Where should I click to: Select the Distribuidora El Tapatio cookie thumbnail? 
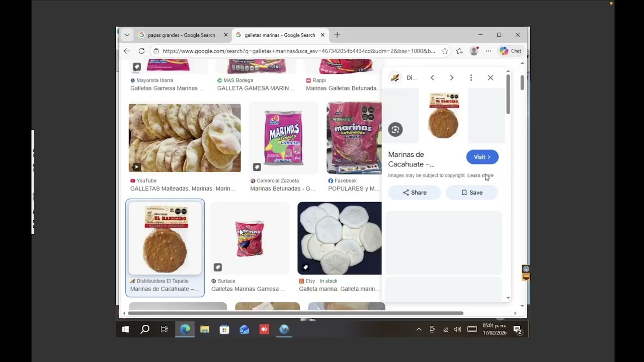point(165,238)
